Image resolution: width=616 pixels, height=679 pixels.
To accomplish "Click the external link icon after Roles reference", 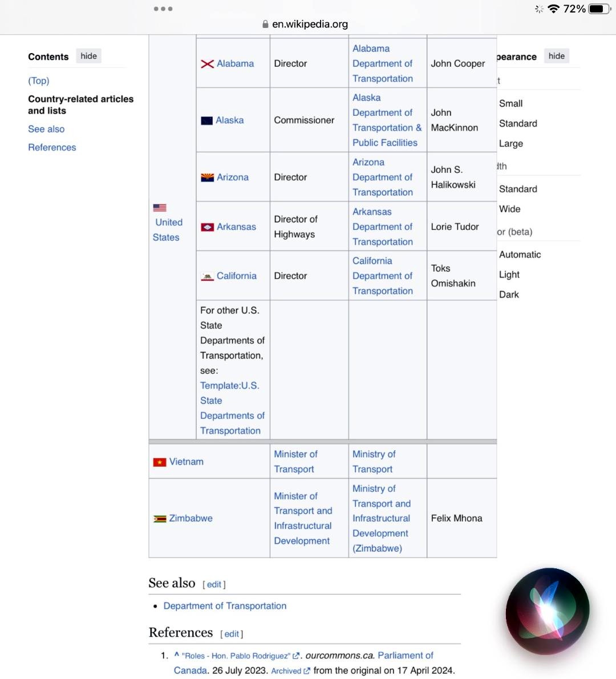I will (296, 656).
